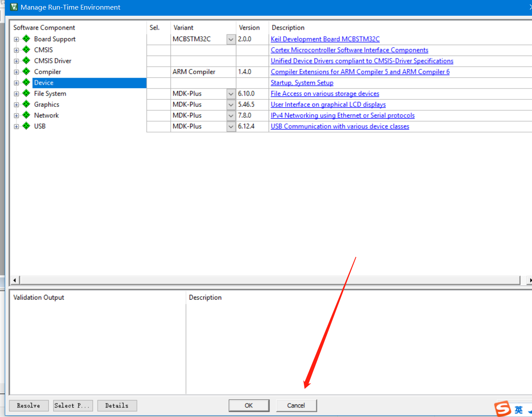
Task: Click the Validation Output header
Action: coord(39,297)
